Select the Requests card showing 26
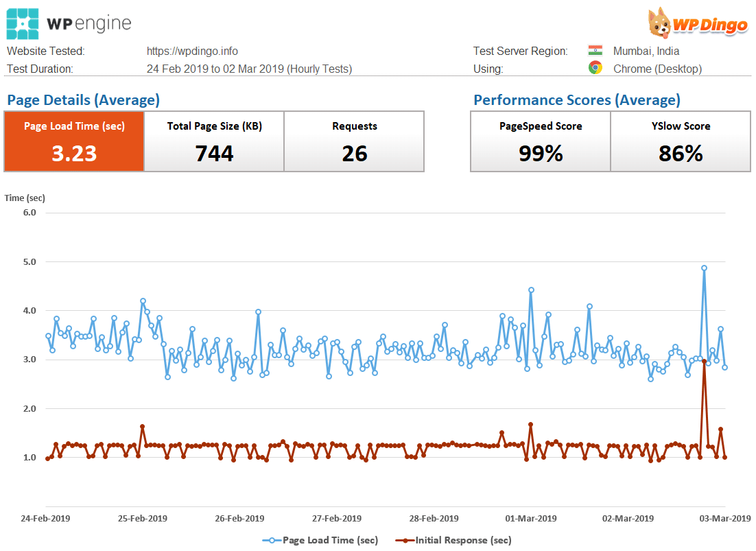Viewport: 756px width, 551px height. pos(354,141)
